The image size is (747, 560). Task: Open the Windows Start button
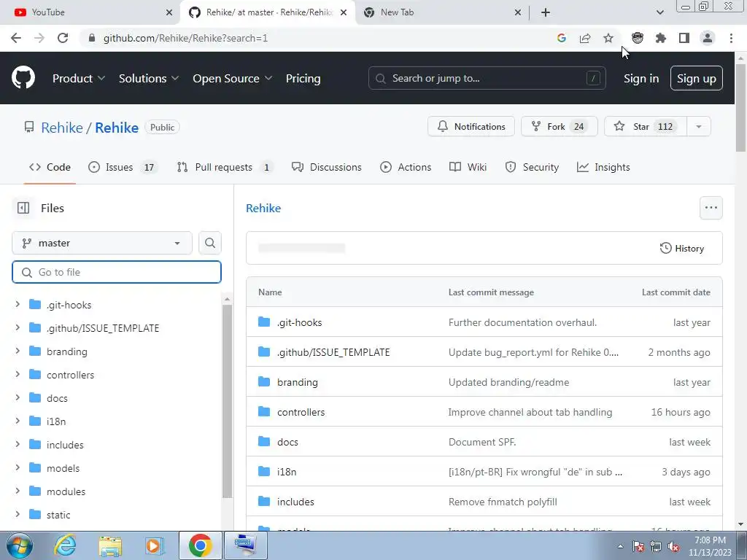pos(19,545)
